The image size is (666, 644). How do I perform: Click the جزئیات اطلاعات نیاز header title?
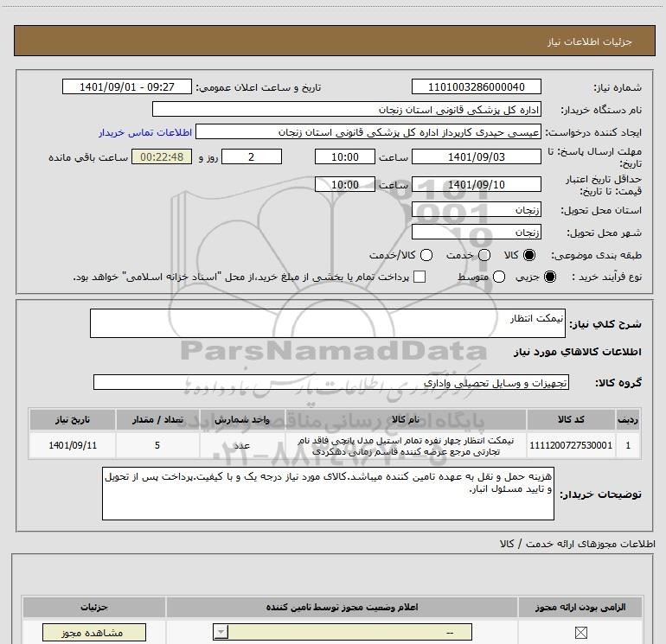[x=590, y=41]
